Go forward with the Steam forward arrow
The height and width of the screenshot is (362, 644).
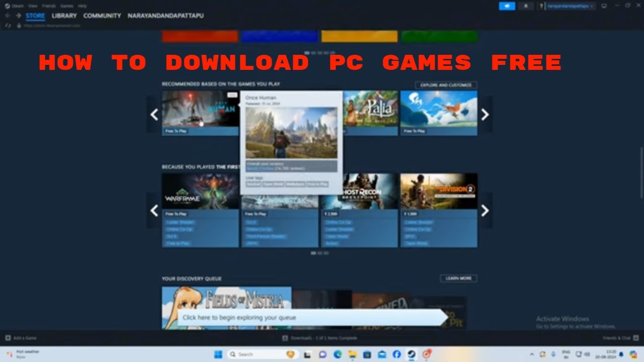coord(18,16)
